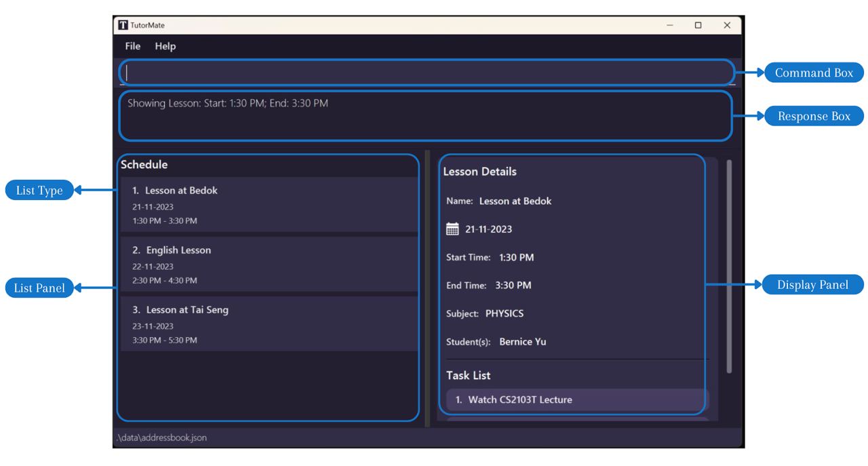The image size is (868, 466).
Task: Close the TutorMate window
Action: coord(727,25)
